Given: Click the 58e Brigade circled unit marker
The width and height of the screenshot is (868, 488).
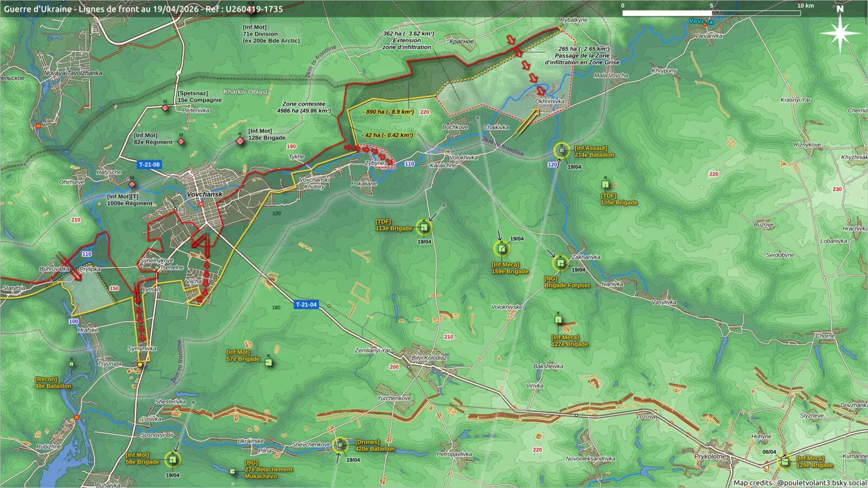Looking at the screenshot, I should (x=173, y=460).
